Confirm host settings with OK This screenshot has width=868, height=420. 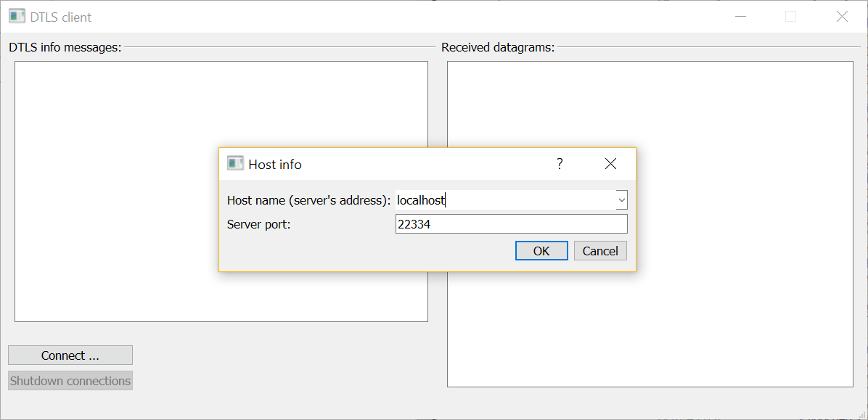(541, 250)
